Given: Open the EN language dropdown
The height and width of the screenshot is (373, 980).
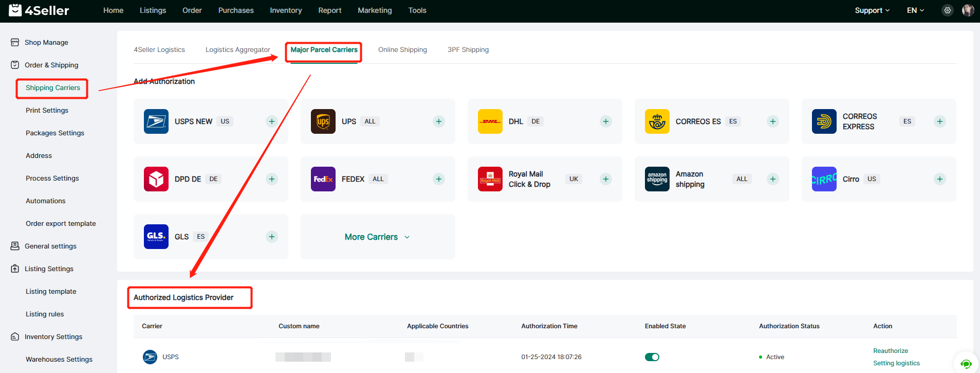Looking at the screenshot, I should (x=915, y=10).
